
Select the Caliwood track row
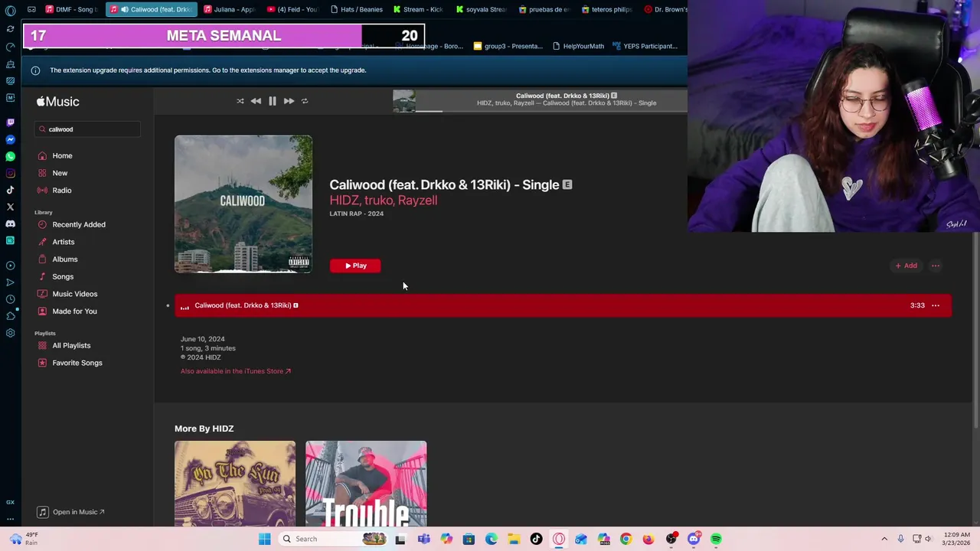pos(563,305)
